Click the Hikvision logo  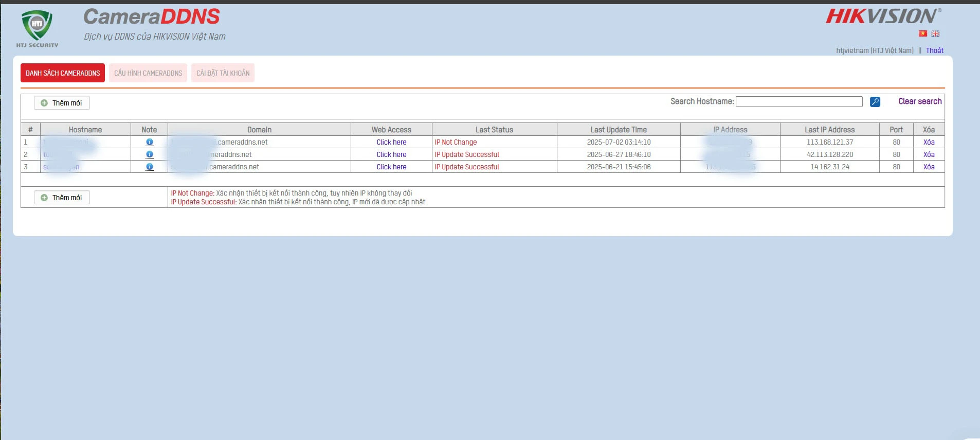pos(883,16)
